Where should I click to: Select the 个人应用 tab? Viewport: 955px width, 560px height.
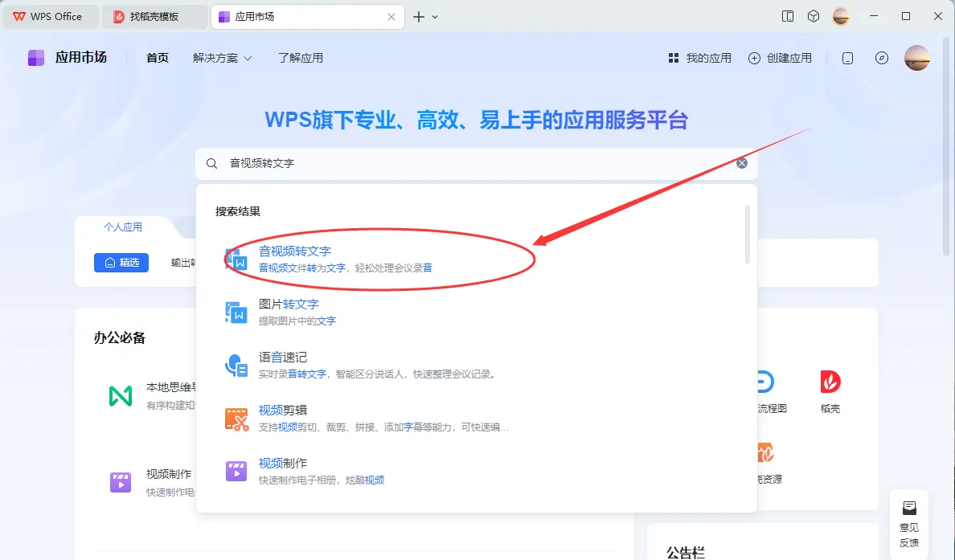[122, 227]
